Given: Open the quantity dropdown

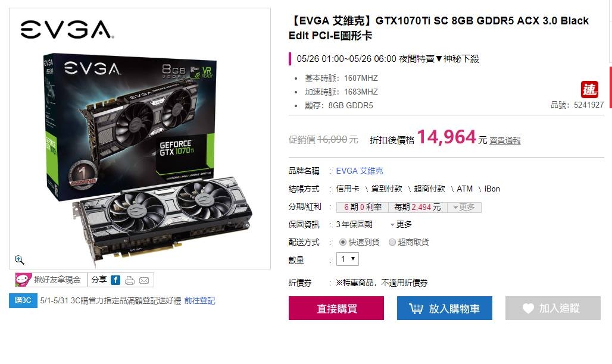Looking at the screenshot, I should [x=348, y=259].
